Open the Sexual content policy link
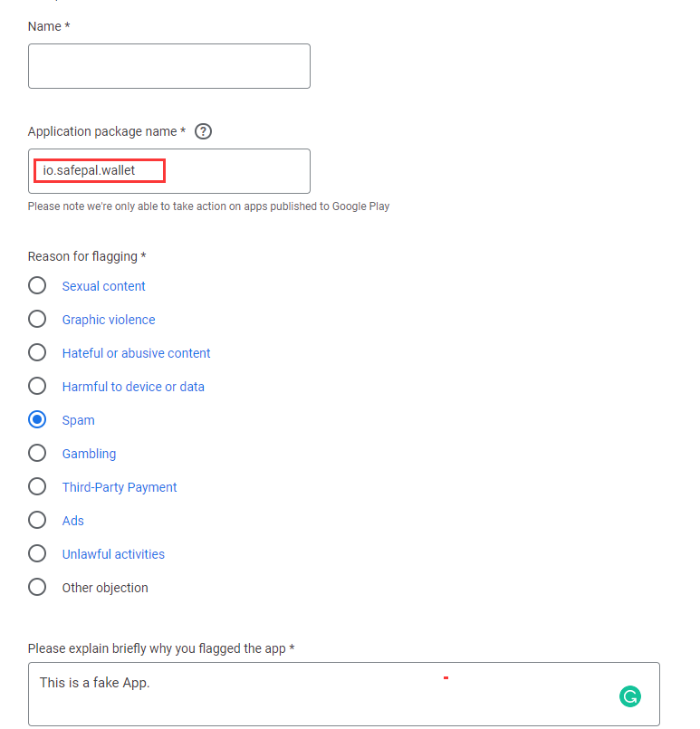The width and height of the screenshot is (700, 729). coord(104,286)
